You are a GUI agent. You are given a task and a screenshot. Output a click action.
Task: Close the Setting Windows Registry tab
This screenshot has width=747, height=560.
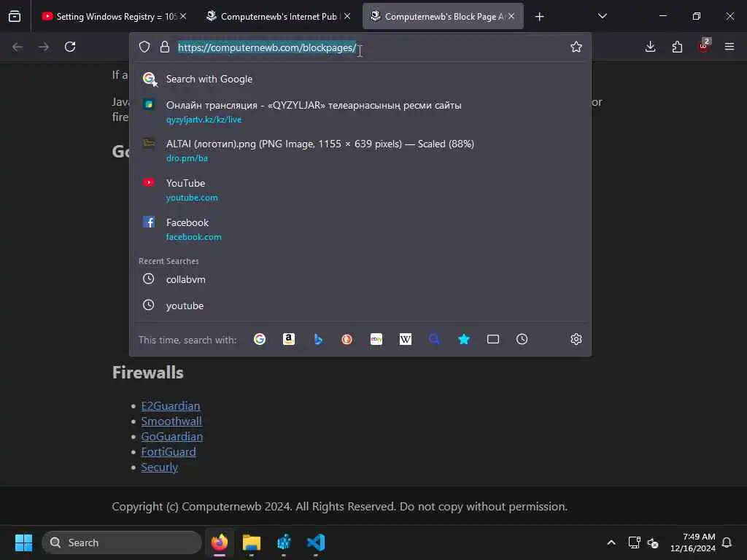pos(183,16)
